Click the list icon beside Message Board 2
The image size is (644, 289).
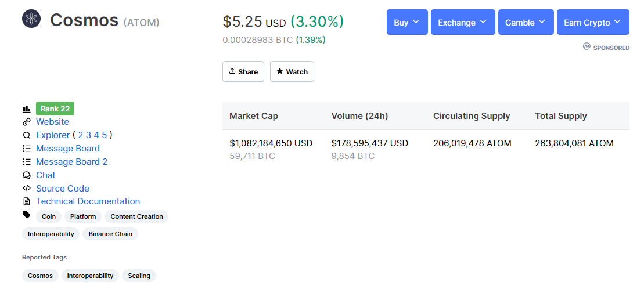[27, 162]
